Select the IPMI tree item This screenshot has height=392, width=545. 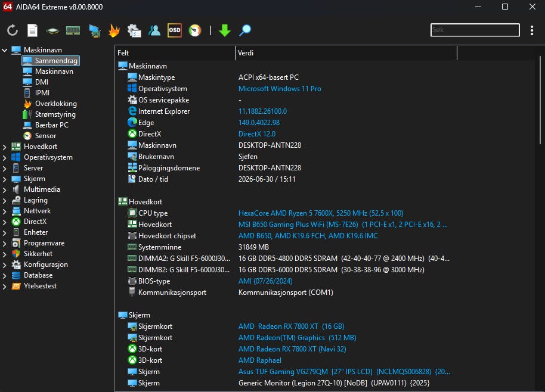42,93
